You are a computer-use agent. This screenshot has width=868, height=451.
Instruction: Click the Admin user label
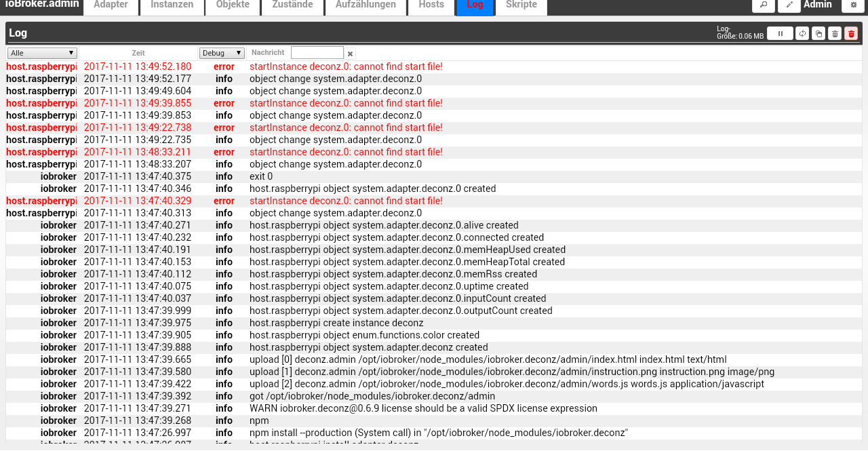[818, 5]
